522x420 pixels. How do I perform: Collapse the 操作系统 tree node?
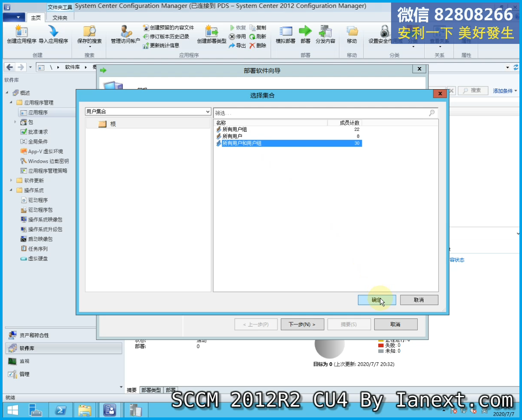[11, 190]
